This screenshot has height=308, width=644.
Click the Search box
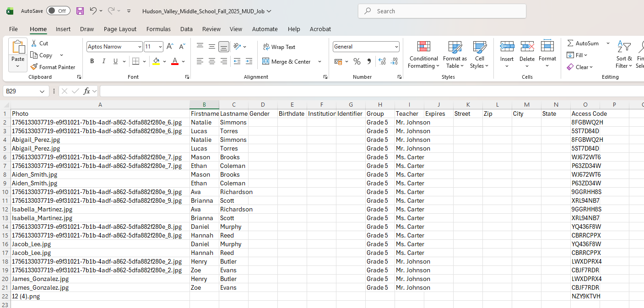pyautogui.click(x=442, y=11)
